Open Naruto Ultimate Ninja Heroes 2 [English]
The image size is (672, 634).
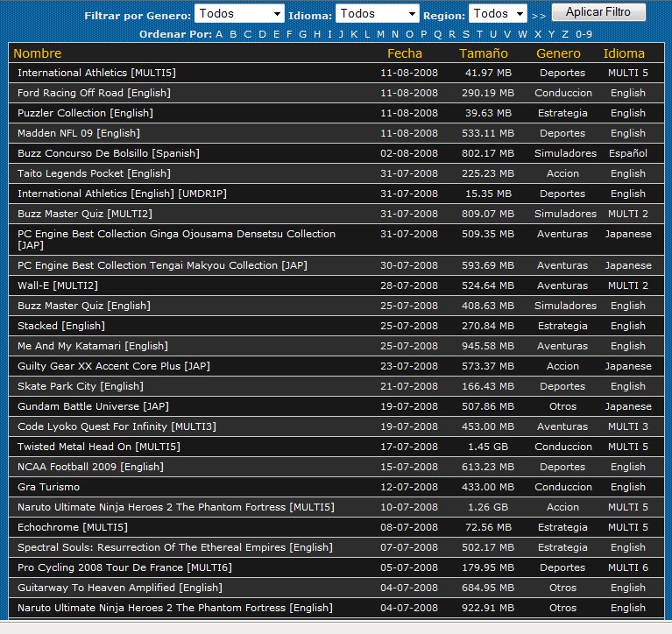[x=175, y=608]
